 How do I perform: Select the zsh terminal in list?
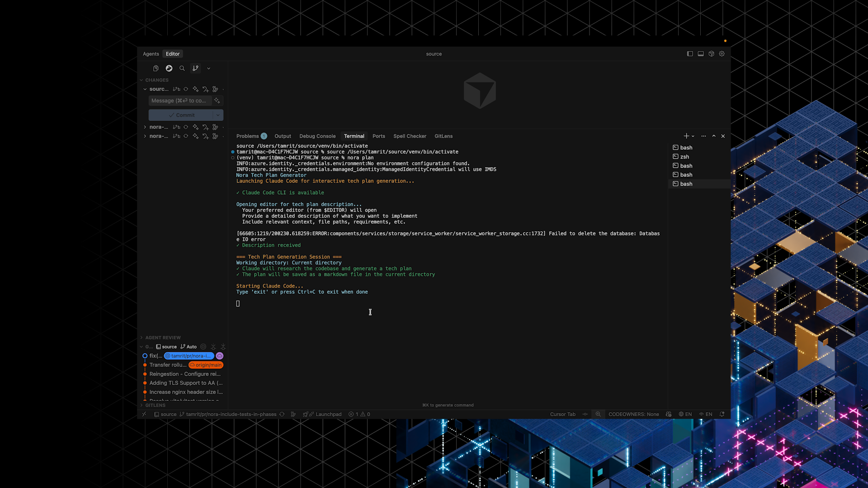pos(698,157)
